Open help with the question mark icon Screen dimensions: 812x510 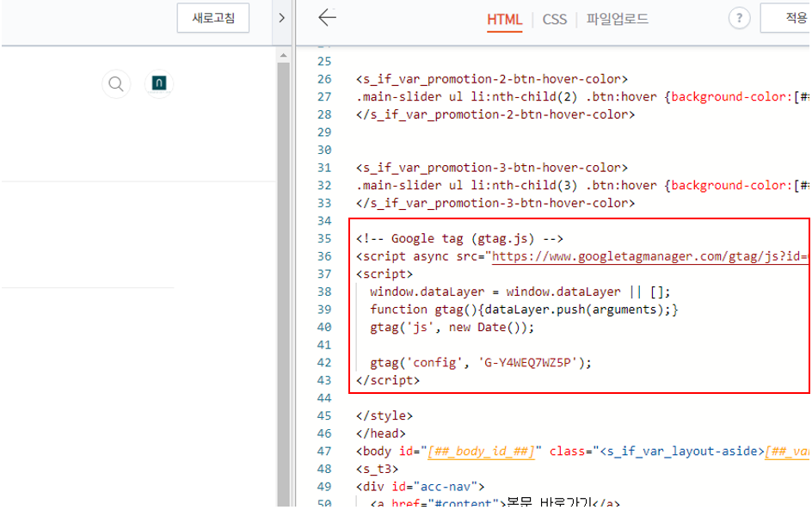(739, 19)
